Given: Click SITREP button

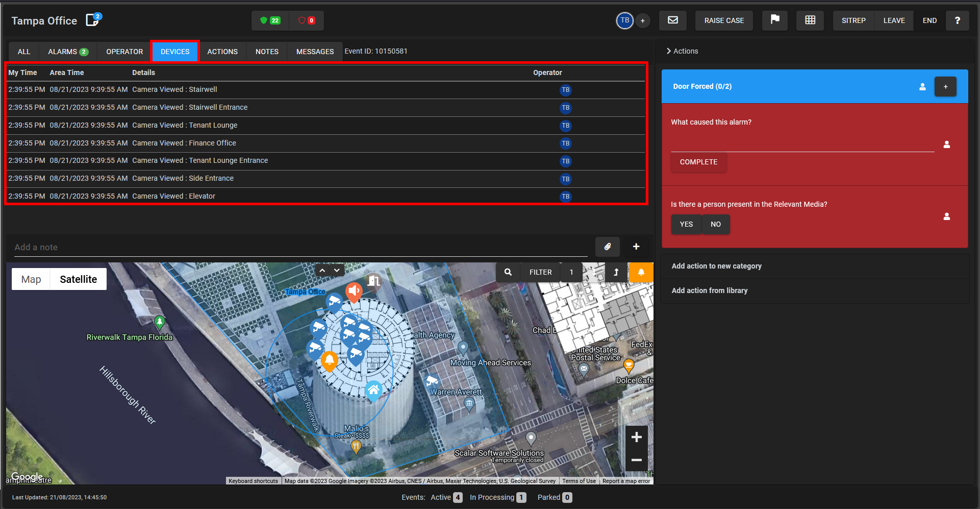Looking at the screenshot, I should pyautogui.click(x=853, y=20).
